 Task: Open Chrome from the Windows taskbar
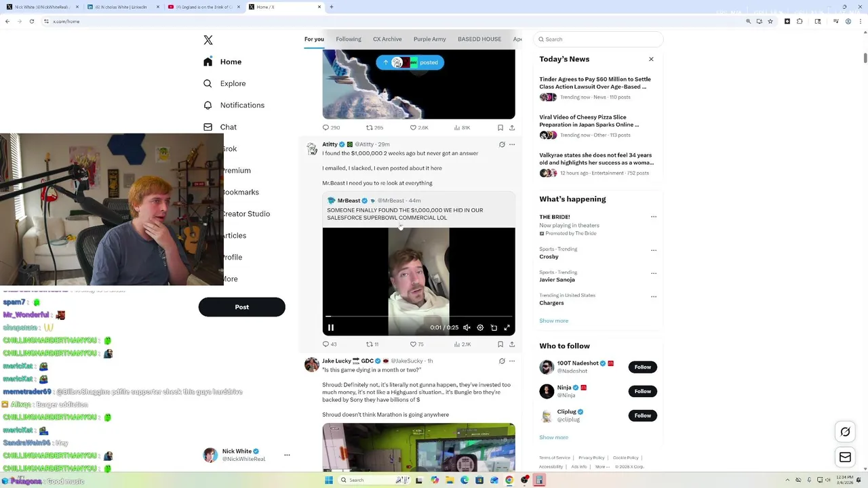509,480
